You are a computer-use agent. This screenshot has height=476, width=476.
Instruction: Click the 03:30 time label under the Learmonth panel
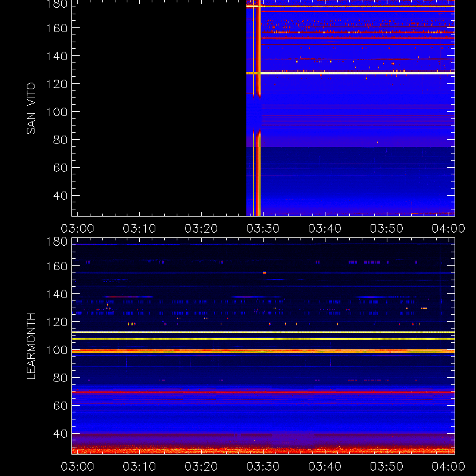coord(263,466)
